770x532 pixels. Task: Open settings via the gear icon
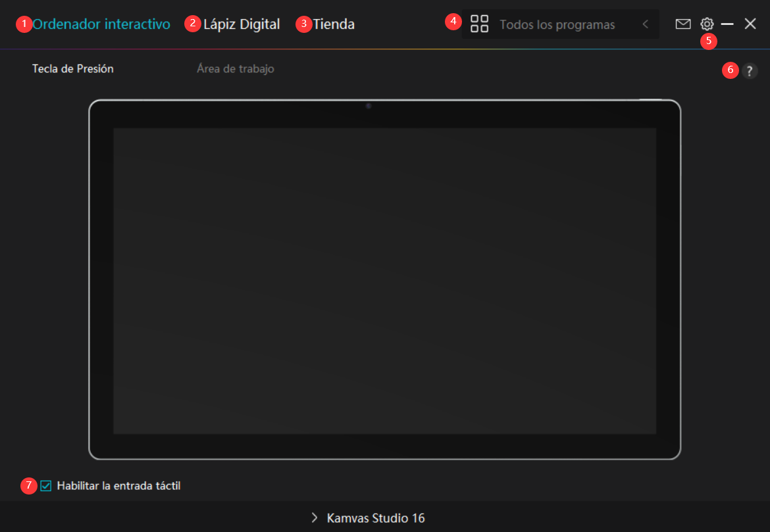[x=707, y=24]
